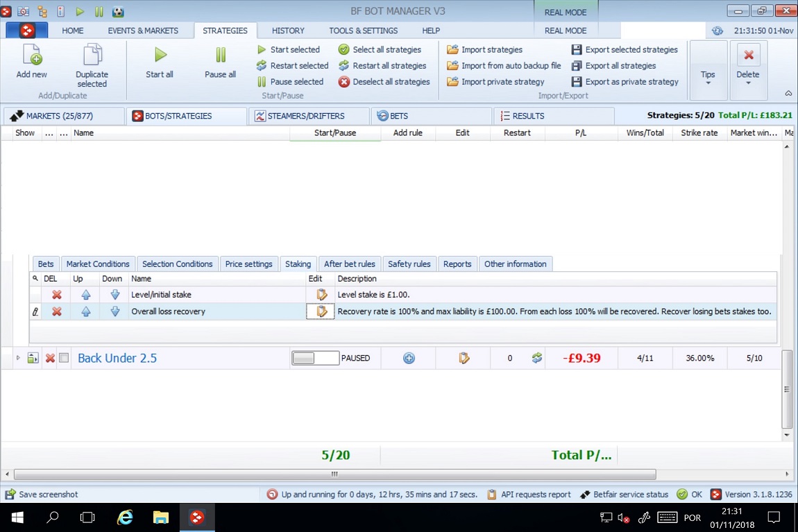Open the API requests report

tap(529, 495)
